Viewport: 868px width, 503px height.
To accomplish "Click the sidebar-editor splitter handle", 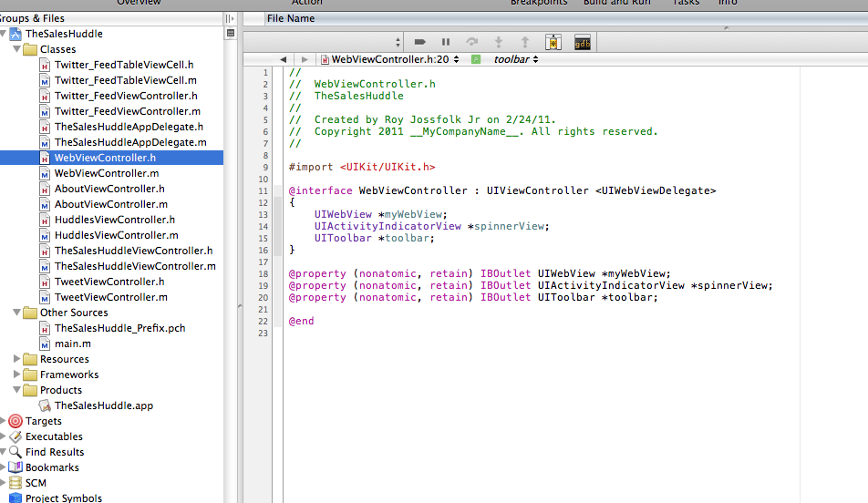I will click(240, 306).
